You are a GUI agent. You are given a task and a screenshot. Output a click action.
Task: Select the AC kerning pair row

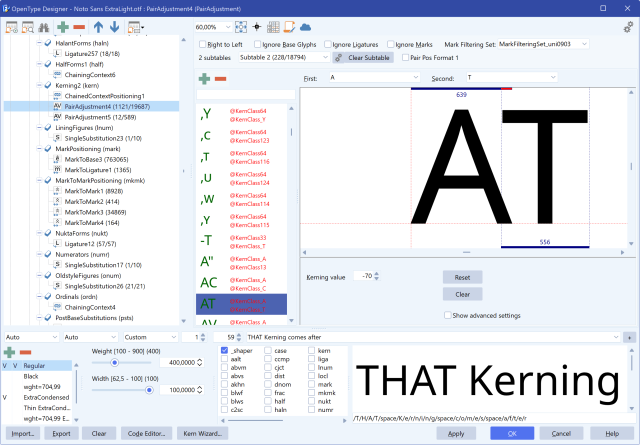tap(241, 283)
